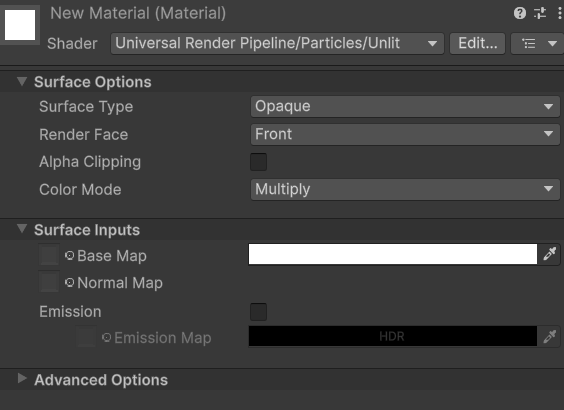Open the material presets sliders icon
The image size is (564, 410).
[540, 13]
